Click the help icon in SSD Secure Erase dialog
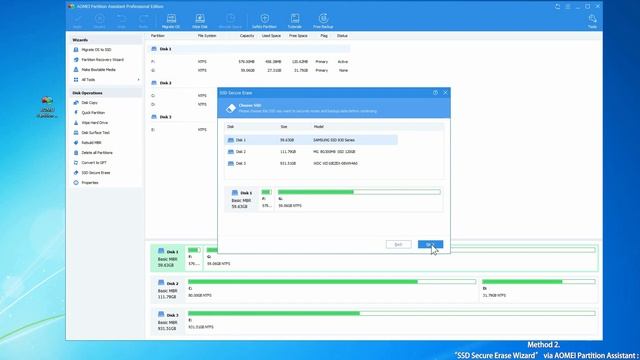Screen dimensions: 640x360 435,93
